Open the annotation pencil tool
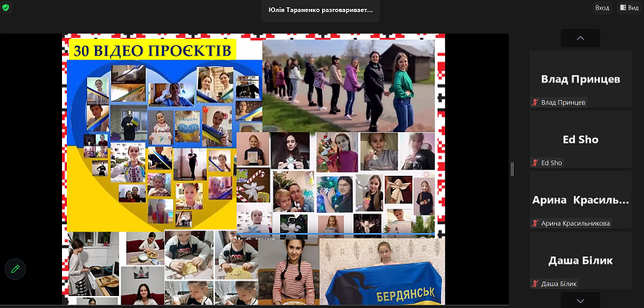644x308 pixels. point(15,269)
